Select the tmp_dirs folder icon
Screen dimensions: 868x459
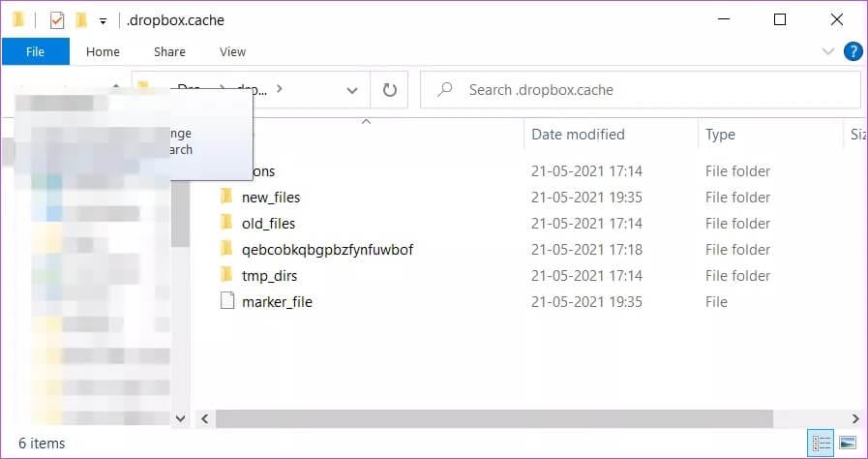point(226,275)
